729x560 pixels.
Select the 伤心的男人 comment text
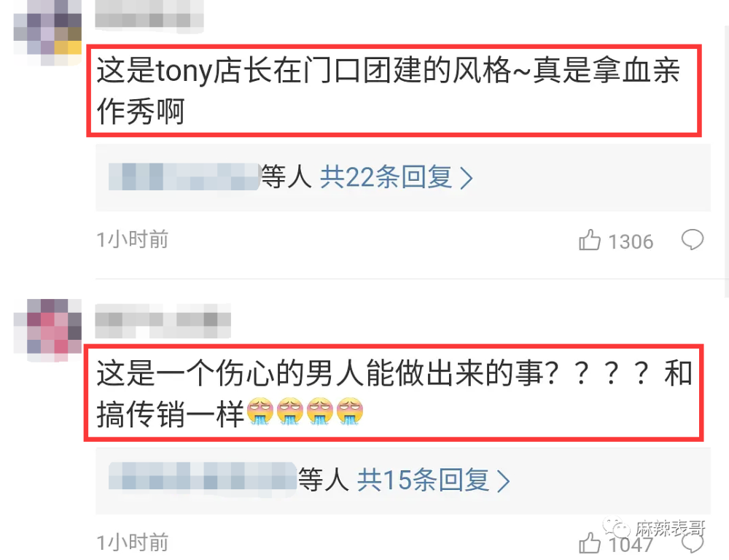tap(394, 394)
